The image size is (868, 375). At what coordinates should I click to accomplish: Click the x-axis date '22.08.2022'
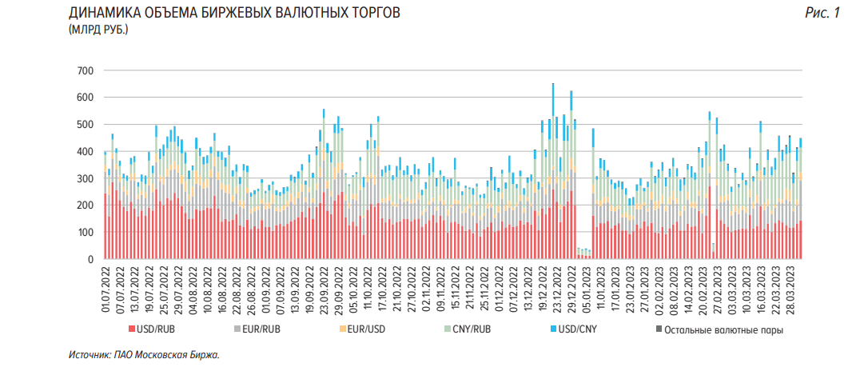pos(235,292)
